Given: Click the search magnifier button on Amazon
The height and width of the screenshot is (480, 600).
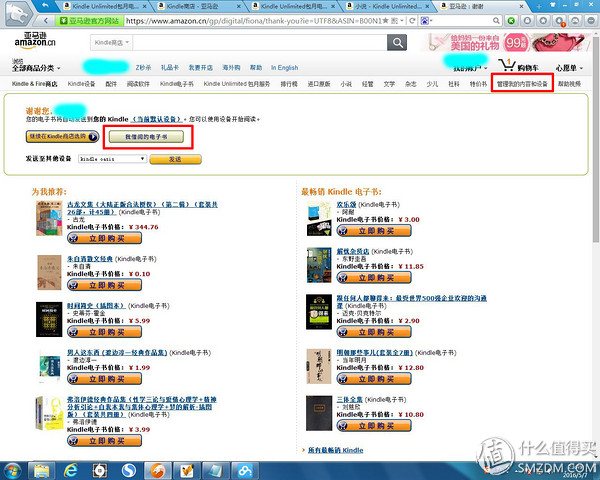Looking at the screenshot, I should click(397, 42).
